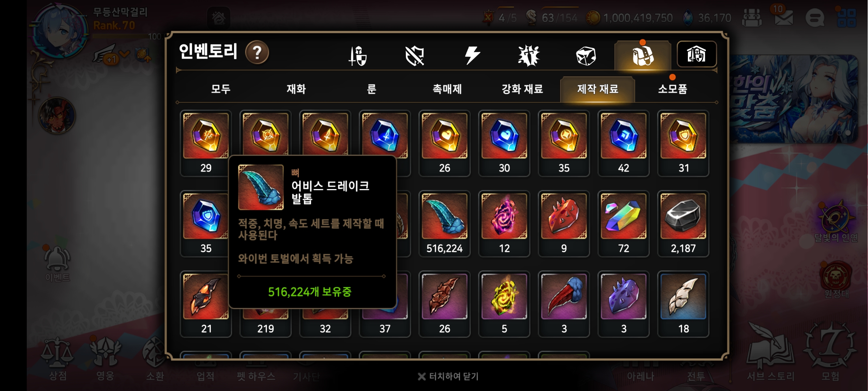Select the spiky burst category icon
This screenshot has width=868, height=391.
coord(529,56)
